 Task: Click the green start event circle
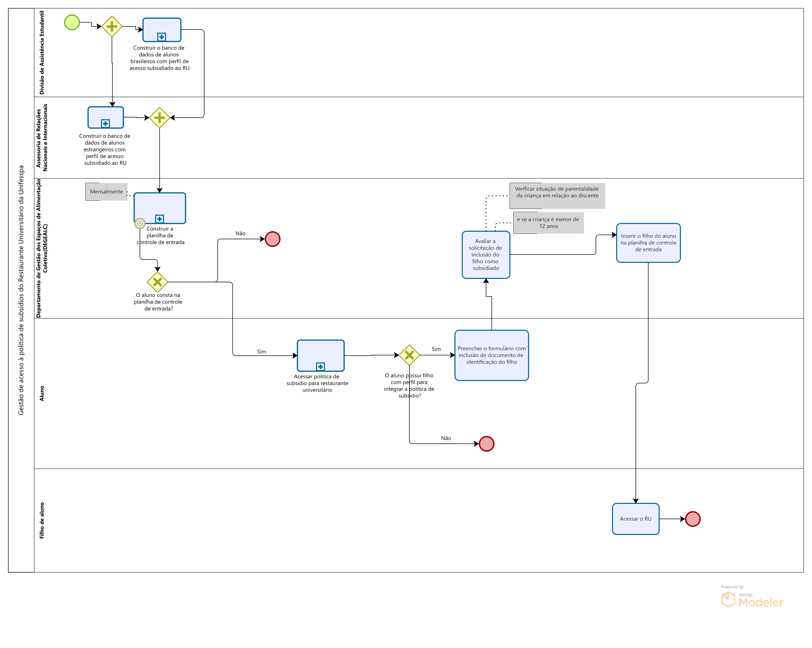pyautogui.click(x=72, y=22)
